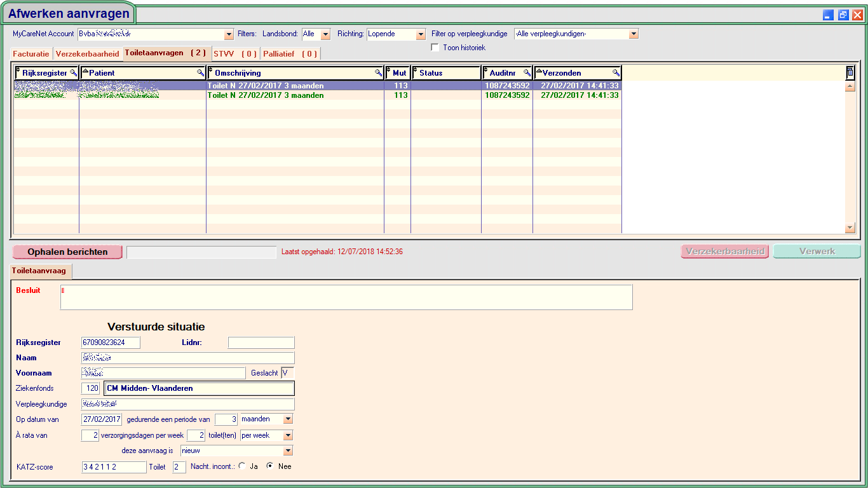The height and width of the screenshot is (488, 868).
Task: Open the Richting dropdown showing Lopende
Action: point(421,34)
